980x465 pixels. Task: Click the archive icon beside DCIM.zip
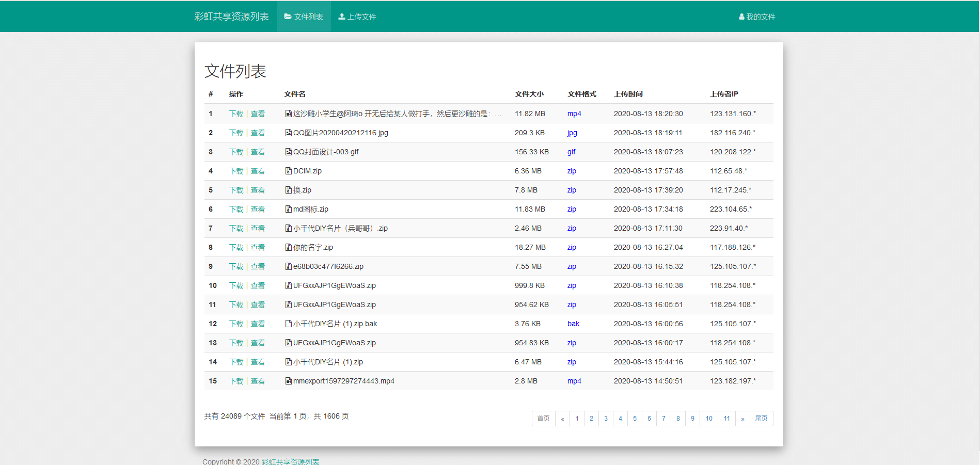(x=288, y=171)
